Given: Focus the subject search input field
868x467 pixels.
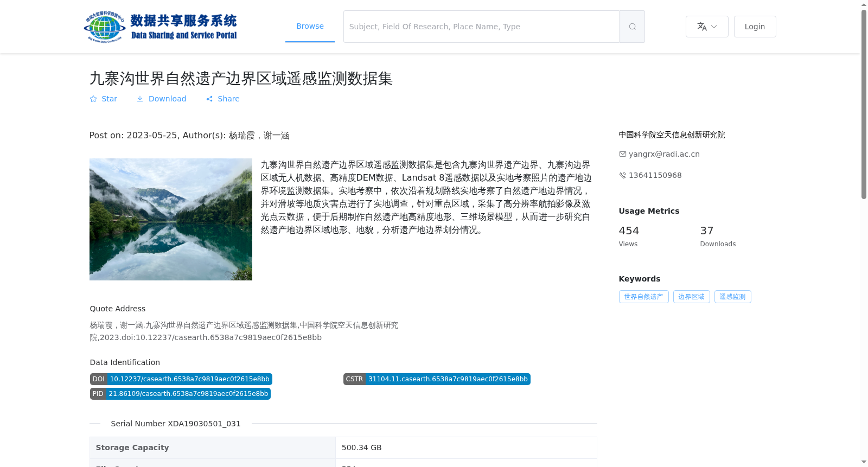Looking at the screenshot, I should [481, 27].
